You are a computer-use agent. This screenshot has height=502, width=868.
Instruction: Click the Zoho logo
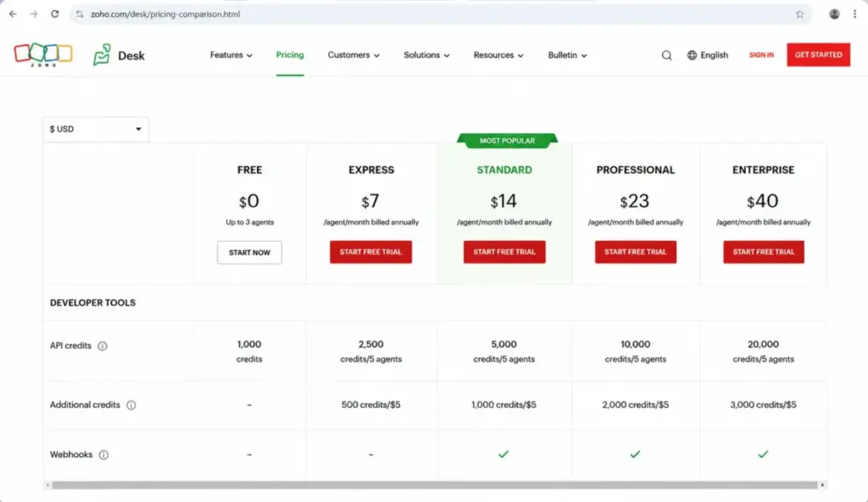pyautogui.click(x=43, y=55)
